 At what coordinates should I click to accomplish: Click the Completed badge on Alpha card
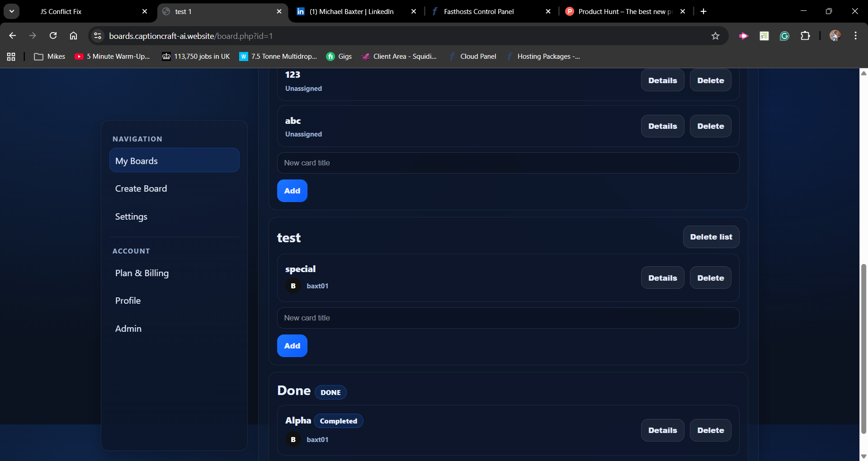338,420
